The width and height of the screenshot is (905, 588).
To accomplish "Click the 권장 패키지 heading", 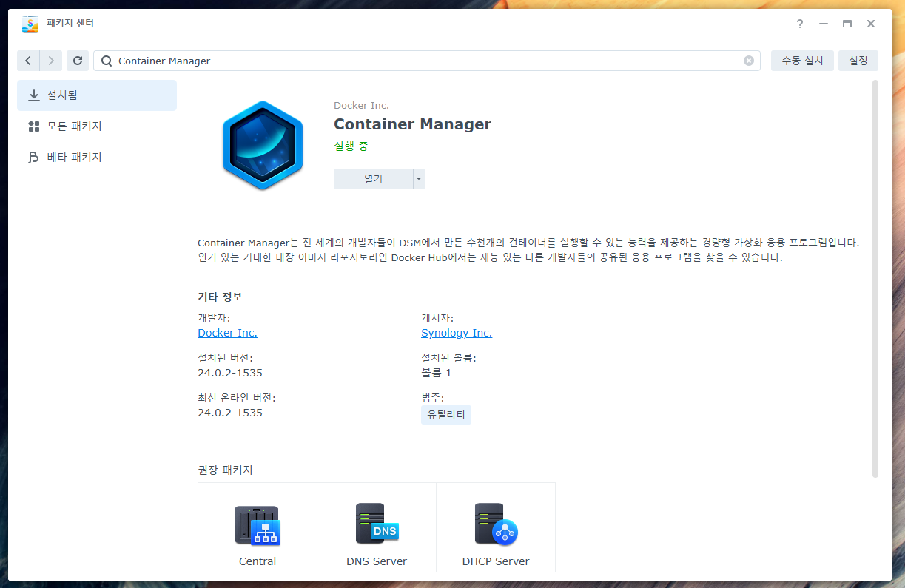I will pyautogui.click(x=225, y=470).
